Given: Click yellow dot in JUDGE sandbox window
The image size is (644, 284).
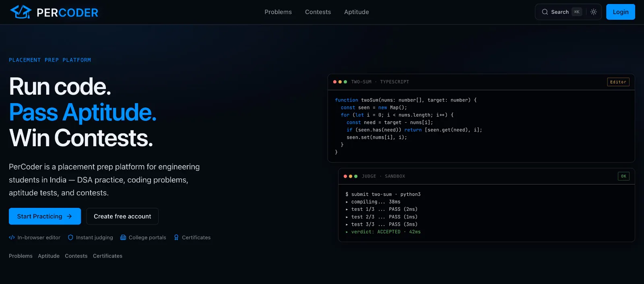Looking at the screenshot, I should 351,176.
